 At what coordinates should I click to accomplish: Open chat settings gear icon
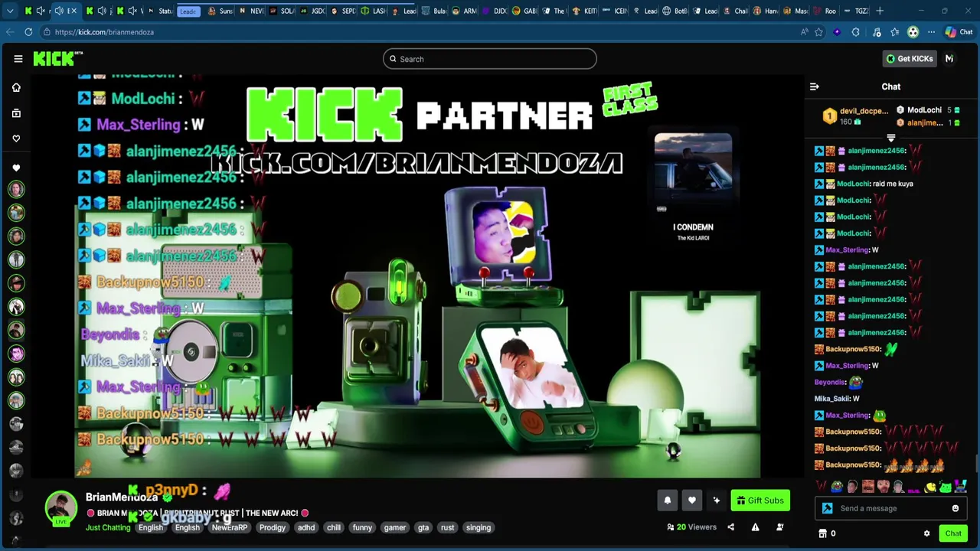coord(926,533)
